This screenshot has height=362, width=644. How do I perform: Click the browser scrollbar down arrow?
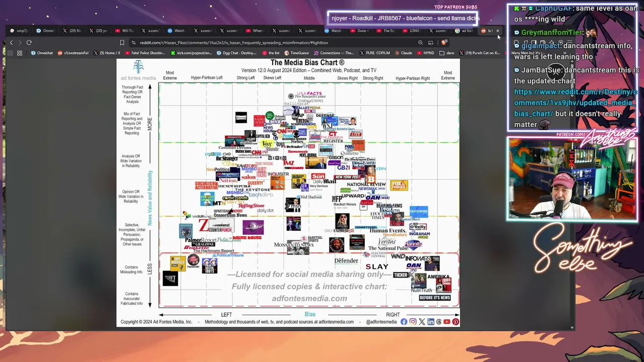click(572, 327)
